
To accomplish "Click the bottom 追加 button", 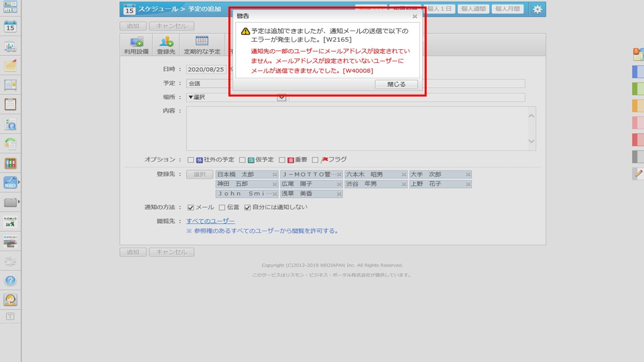I will pyautogui.click(x=133, y=252).
